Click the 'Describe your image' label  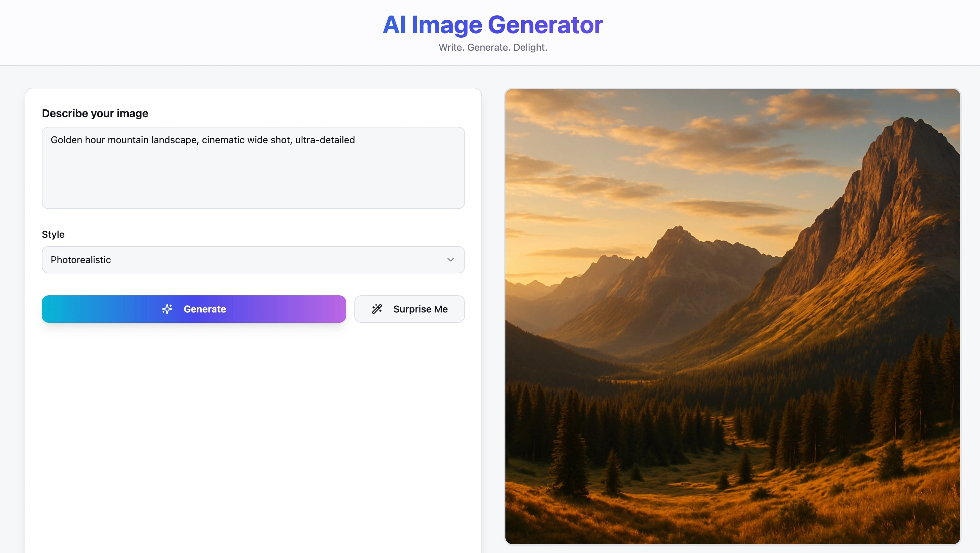[x=95, y=113]
